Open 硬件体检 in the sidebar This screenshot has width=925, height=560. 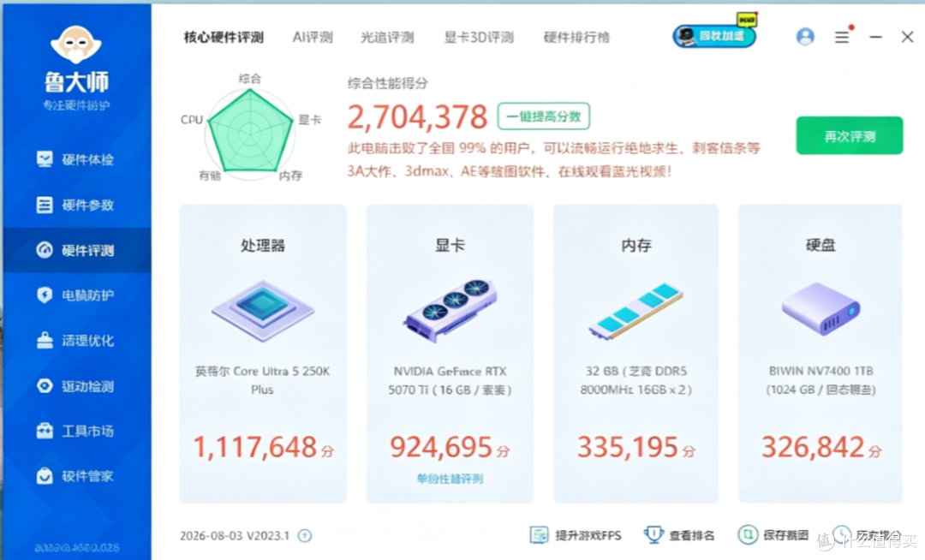point(76,159)
